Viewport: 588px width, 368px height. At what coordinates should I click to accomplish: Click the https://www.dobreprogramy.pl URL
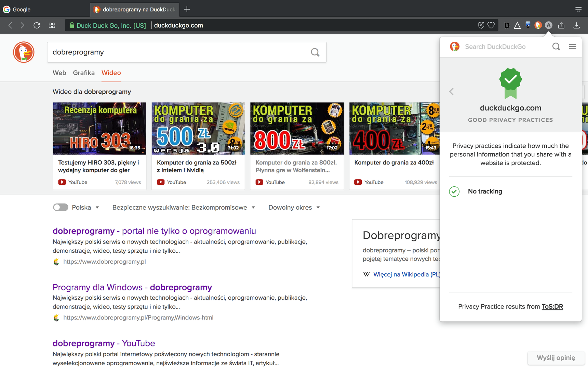tap(105, 262)
